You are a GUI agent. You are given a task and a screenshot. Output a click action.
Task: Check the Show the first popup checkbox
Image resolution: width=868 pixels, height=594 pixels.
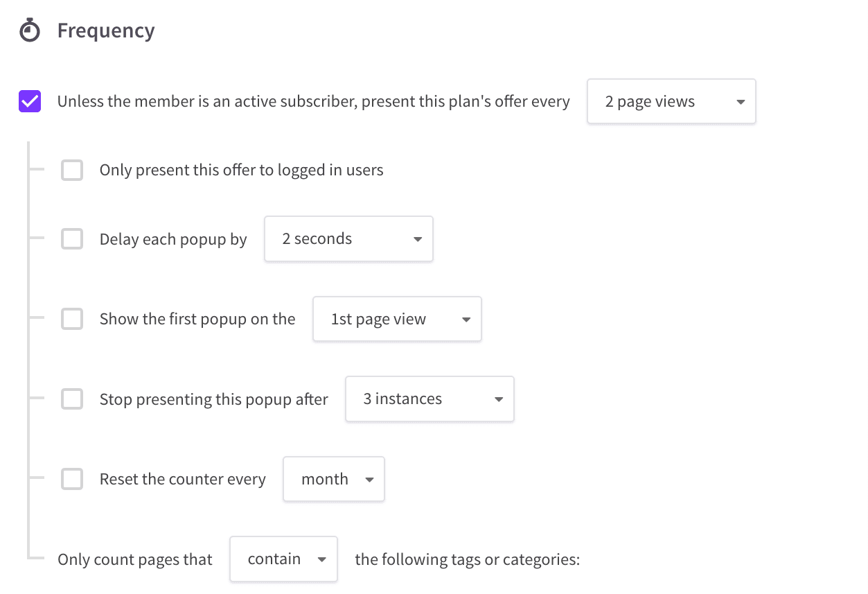[x=72, y=319]
